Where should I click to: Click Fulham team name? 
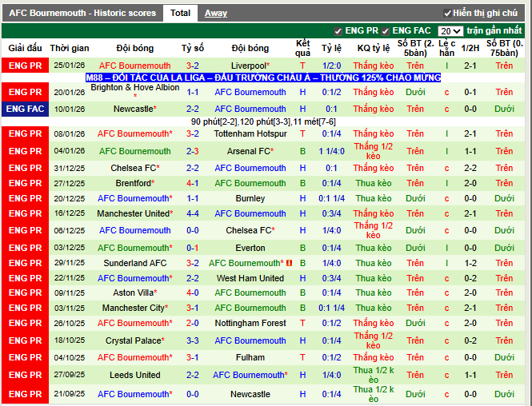[250, 357]
